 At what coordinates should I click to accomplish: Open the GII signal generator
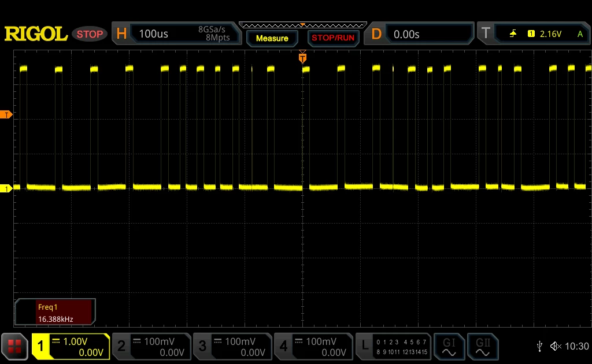tap(483, 347)
